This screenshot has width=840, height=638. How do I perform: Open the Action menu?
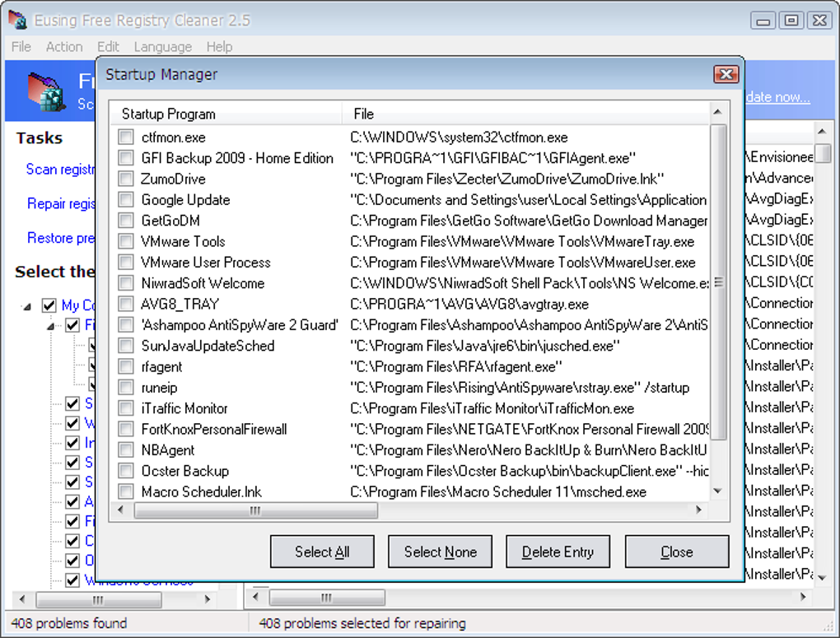64,47
